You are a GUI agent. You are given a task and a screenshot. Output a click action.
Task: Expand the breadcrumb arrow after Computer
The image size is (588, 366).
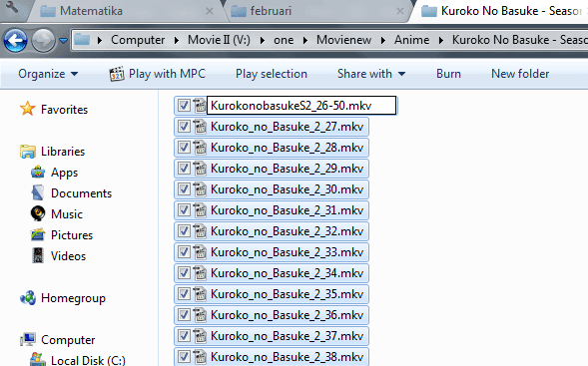[177, 40]
